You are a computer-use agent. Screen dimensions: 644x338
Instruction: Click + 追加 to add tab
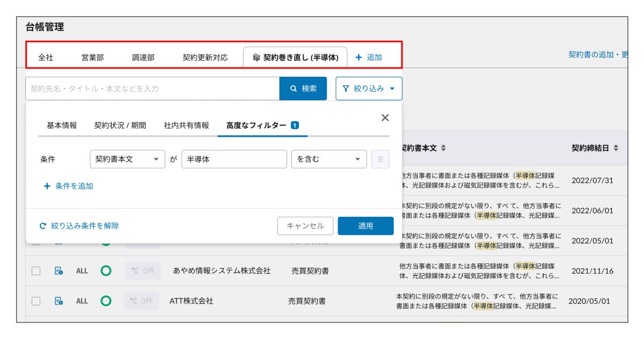click(x=369, y=57)
